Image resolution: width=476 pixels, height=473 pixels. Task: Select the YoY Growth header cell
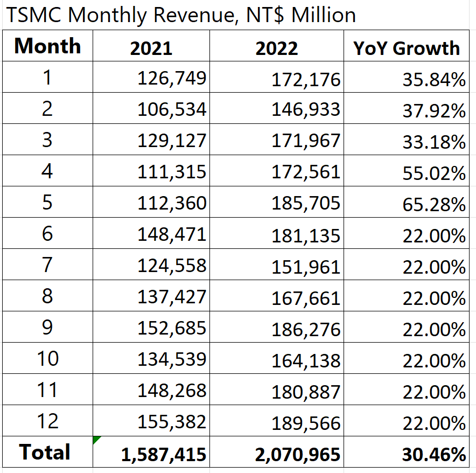click(407, 47)
